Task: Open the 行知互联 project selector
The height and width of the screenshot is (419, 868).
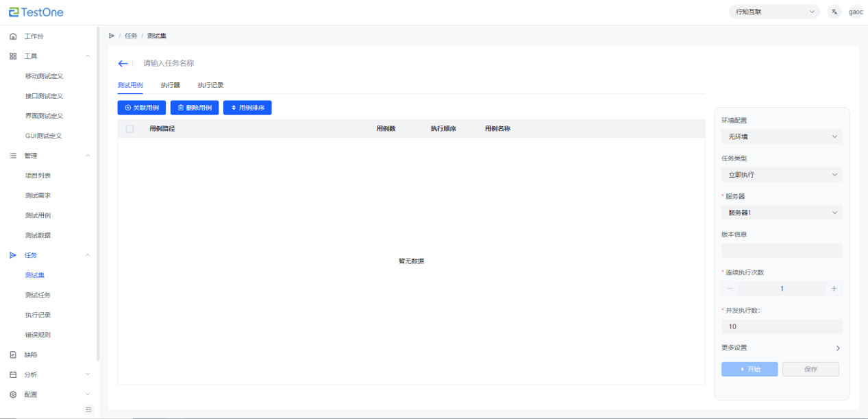Action: (775, 12)
